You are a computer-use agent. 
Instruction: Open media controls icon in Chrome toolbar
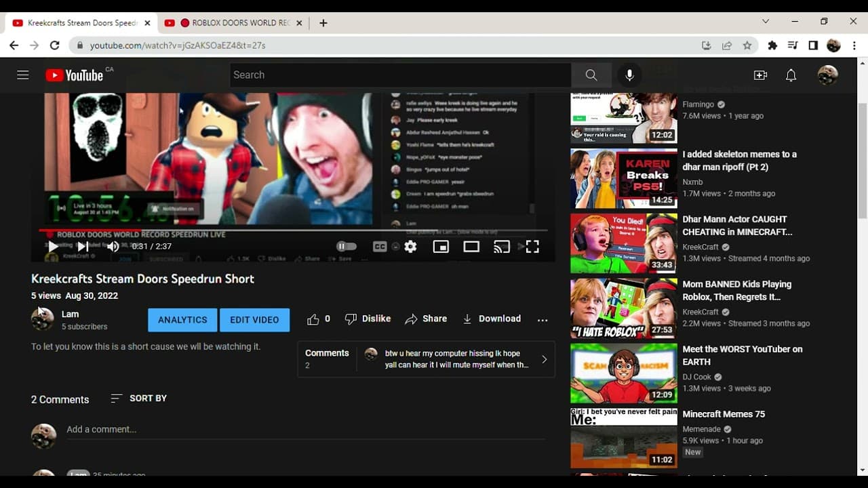tap(793, 45)
